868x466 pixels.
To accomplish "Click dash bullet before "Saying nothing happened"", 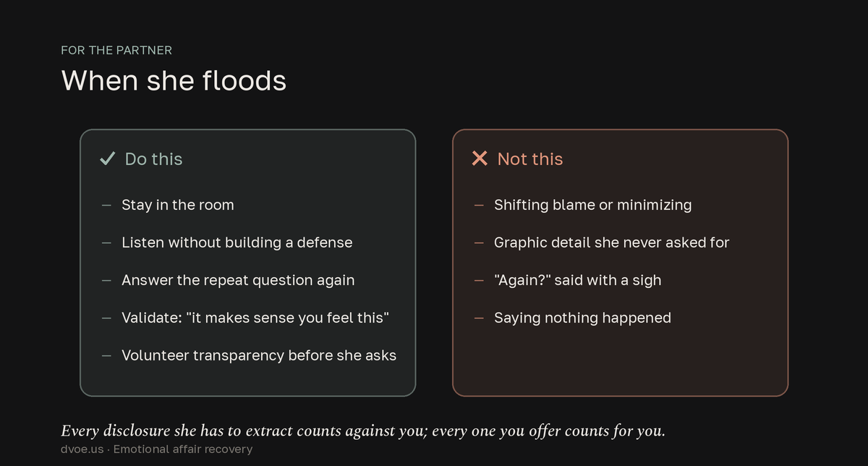I will click(x=479, y=318).
